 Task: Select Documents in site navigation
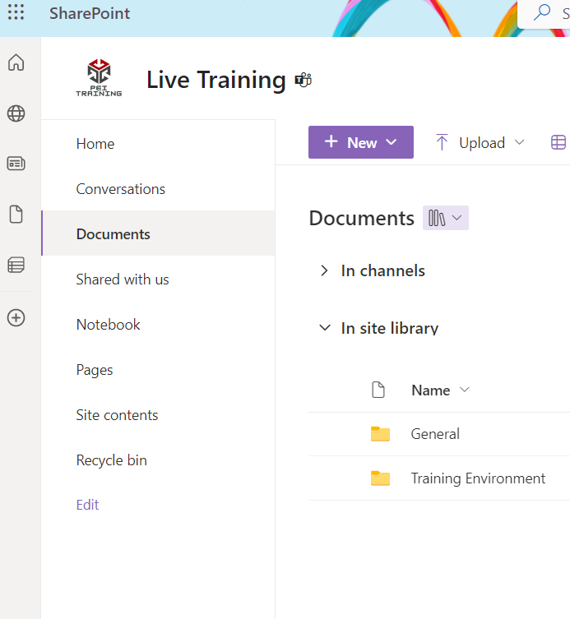158,234
